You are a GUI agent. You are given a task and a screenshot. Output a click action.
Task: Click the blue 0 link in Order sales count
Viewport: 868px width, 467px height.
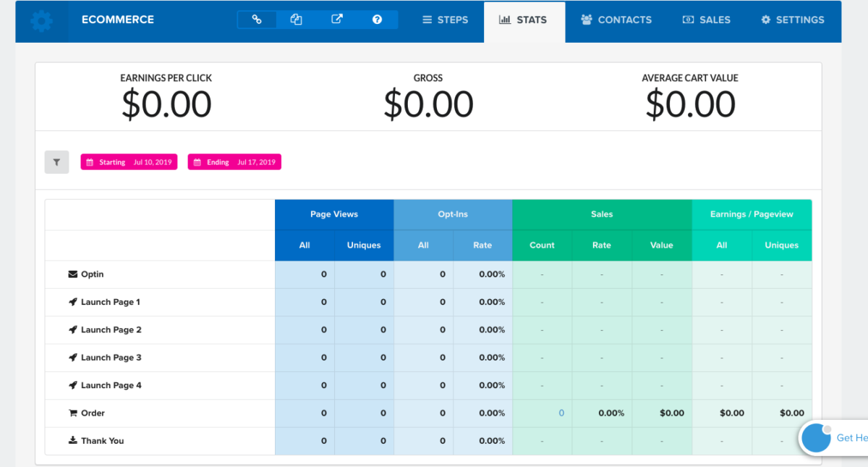click(x=561, y=413)
